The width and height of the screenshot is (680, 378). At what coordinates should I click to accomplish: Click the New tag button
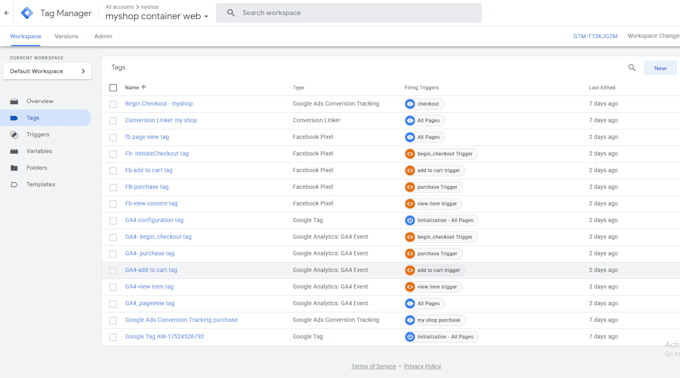click(x=660, y=68)
